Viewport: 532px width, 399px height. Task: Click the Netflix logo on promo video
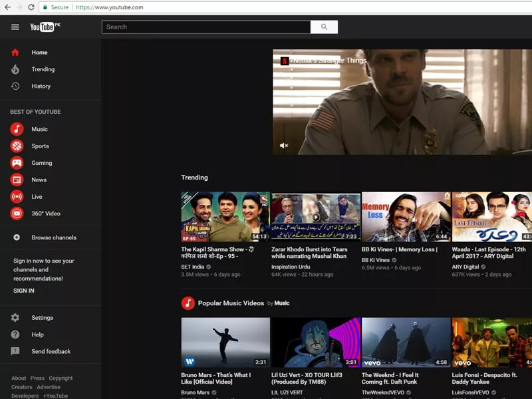pyautogui.click(x=285, y=61)
